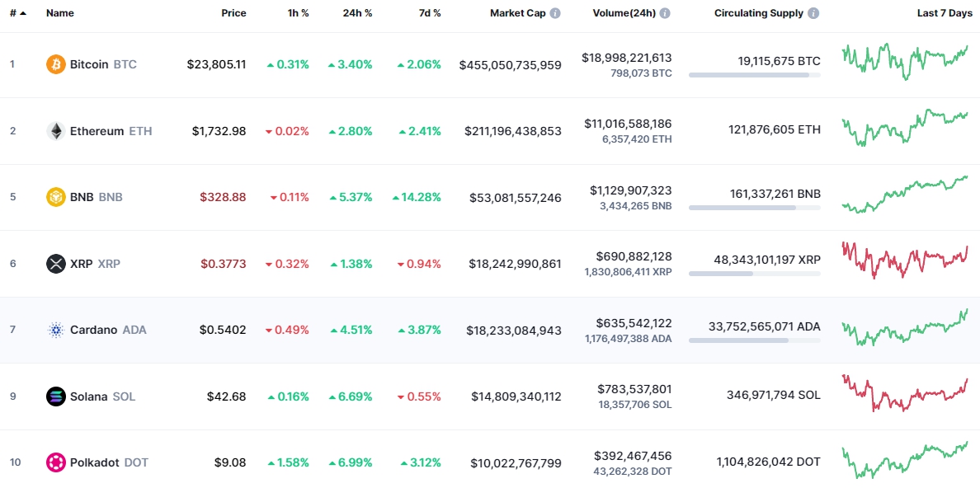Screen dimensions: 980x488
Task: Sort by the Volume(24h) header
Action: [624, 13]
